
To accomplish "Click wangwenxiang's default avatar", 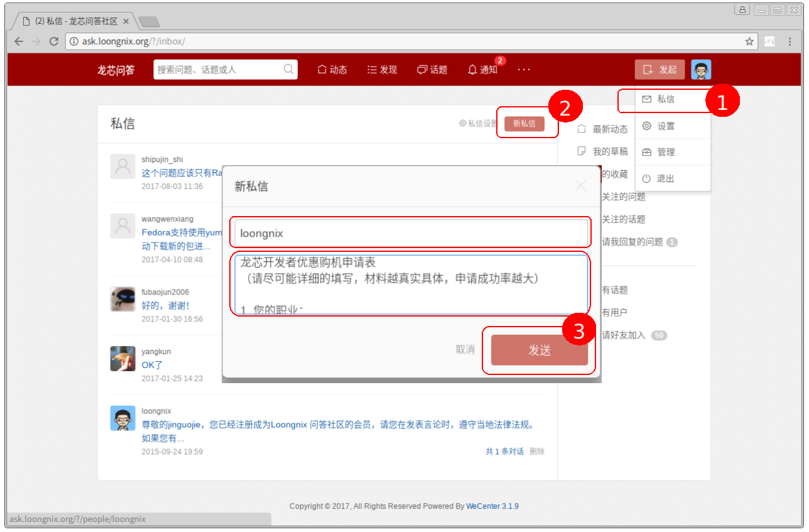I will click(122, 226).
